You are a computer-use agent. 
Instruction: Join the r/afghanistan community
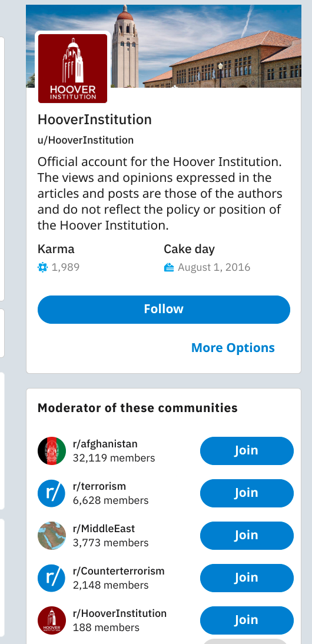[x=247, y=450]
